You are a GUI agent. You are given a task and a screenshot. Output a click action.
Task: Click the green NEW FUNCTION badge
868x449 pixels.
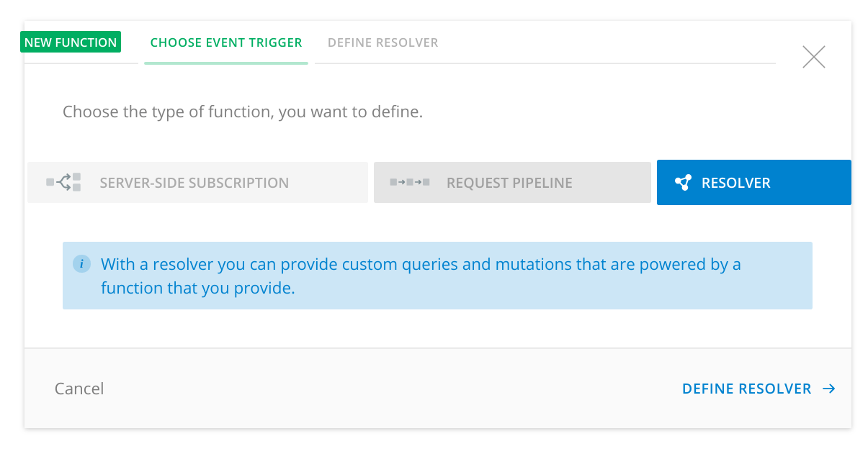[71, 42]
